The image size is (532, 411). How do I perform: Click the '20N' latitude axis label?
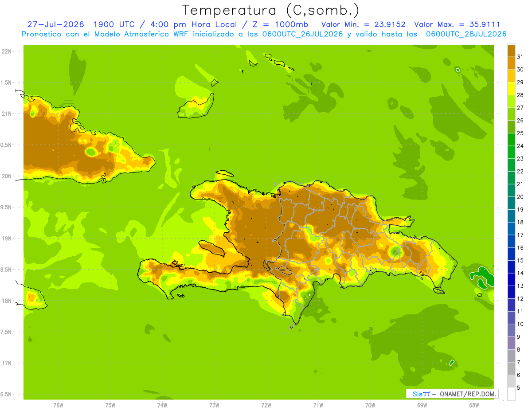7,176
